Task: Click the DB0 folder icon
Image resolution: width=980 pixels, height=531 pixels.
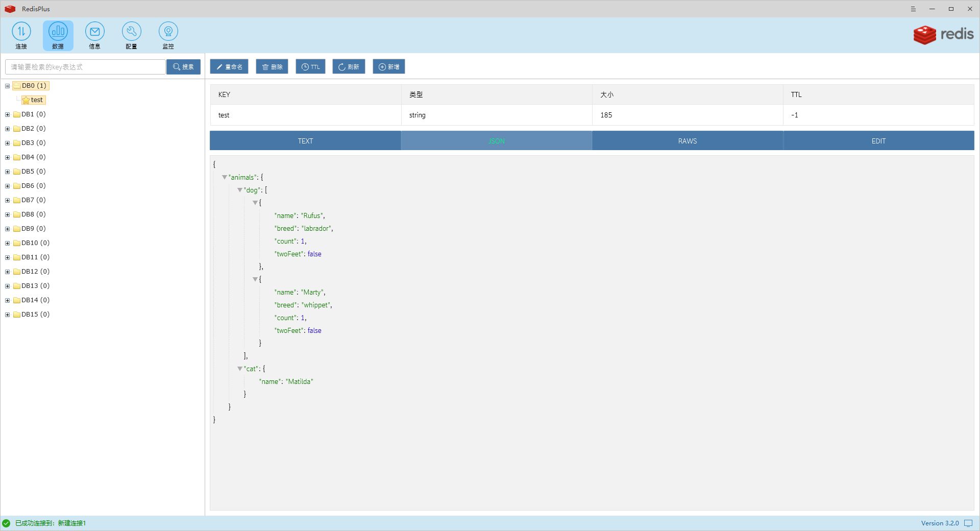Action: pos(17,86)
